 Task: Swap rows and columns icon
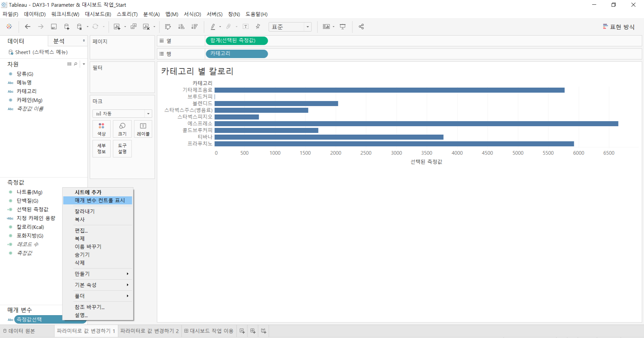168,27
